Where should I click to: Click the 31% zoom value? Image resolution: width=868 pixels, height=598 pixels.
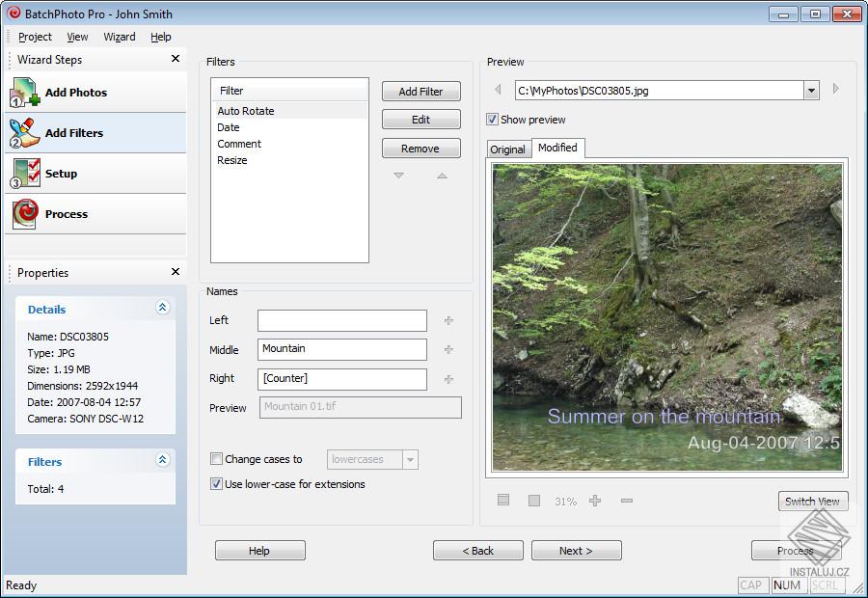tap(565, 502)
